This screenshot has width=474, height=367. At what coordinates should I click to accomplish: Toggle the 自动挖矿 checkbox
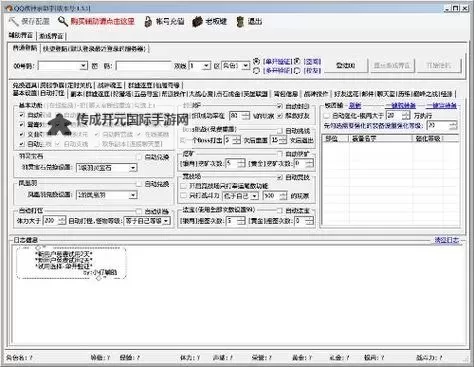280,154
